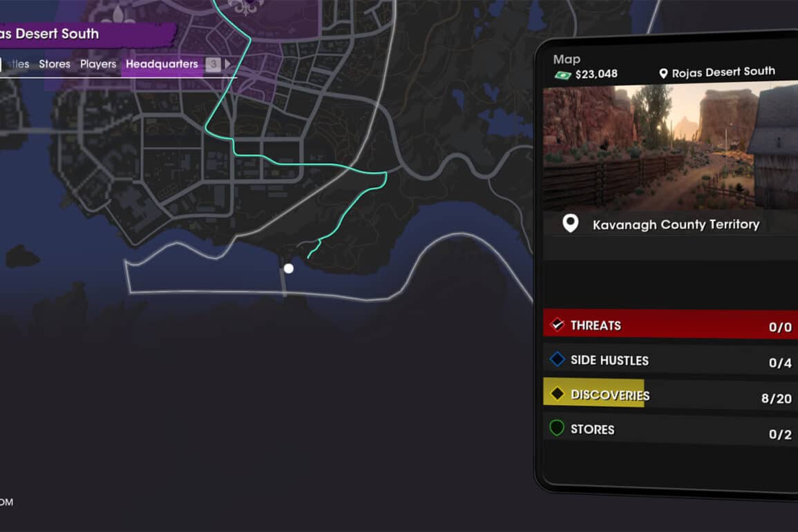Open the Side Hustles 0/4 row
The height and width of the screenshot is (532, 798).
pyautogui.click(x=670, y=360)
